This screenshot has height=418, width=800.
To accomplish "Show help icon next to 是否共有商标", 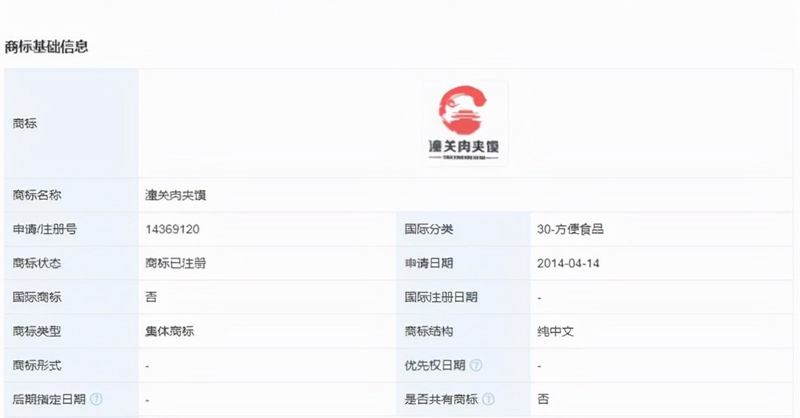I will [488, 399].
